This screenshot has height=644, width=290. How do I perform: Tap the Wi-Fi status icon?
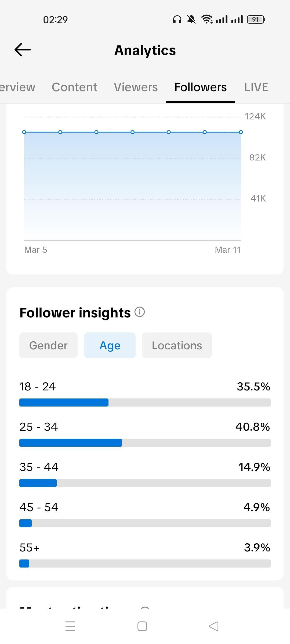(207, 19)
